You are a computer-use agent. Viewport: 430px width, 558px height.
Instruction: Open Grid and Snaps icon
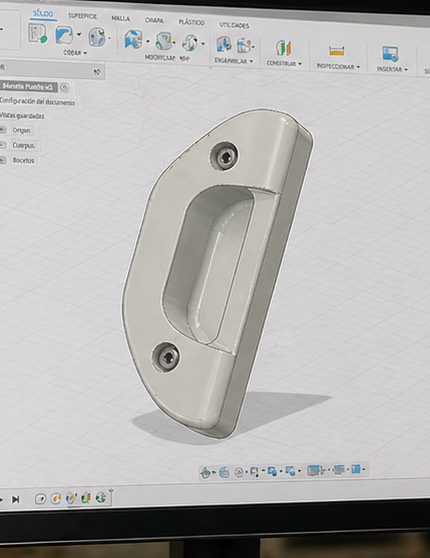(339, 470)
